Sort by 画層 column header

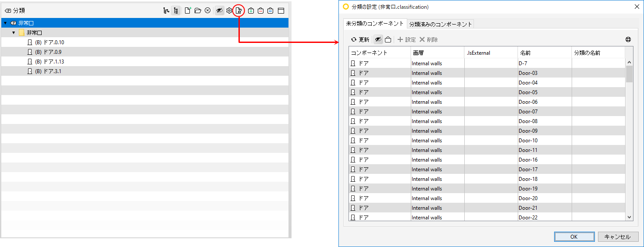coord(438,53)
